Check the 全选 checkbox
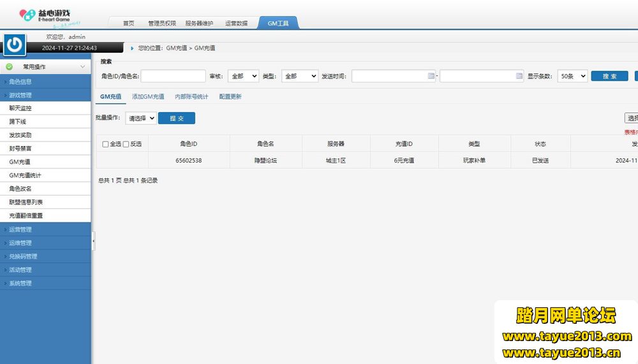The image size is (638, 364). pyautogui.click(x=105, y=144)
